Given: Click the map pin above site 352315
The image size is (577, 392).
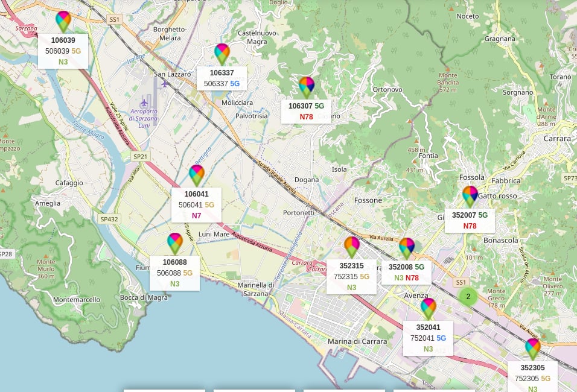Looking at the screenshot, I should tap(352, 247).
